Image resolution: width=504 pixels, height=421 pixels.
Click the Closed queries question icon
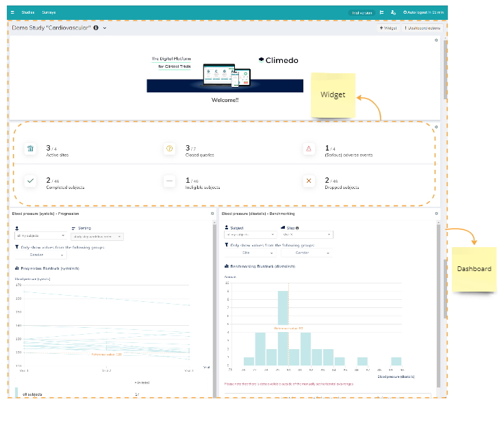pyautogui.click(x=169, y=149)
